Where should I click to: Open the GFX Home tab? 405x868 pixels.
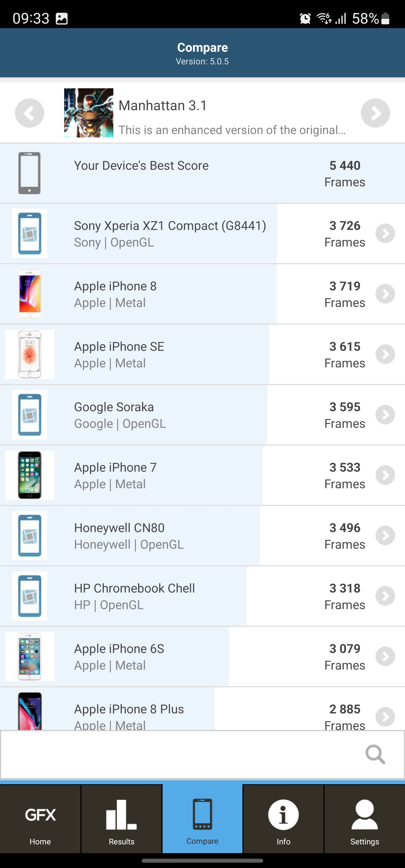point(40,819)
